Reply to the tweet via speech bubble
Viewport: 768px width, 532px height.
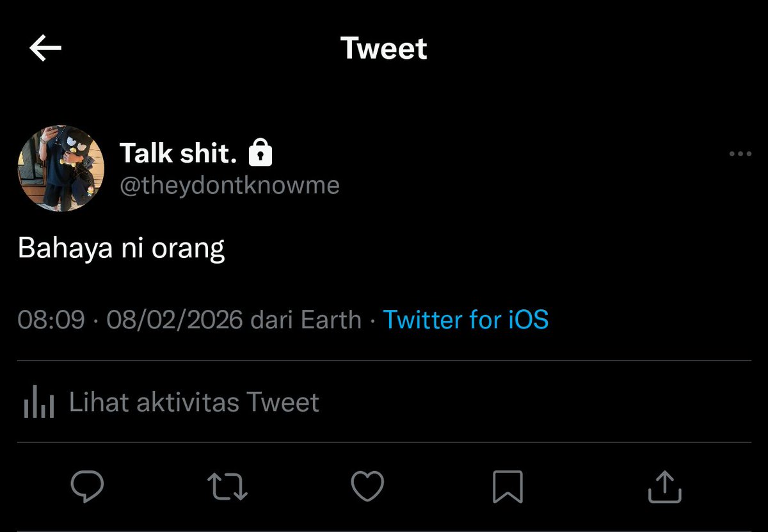tap(87, 487)
